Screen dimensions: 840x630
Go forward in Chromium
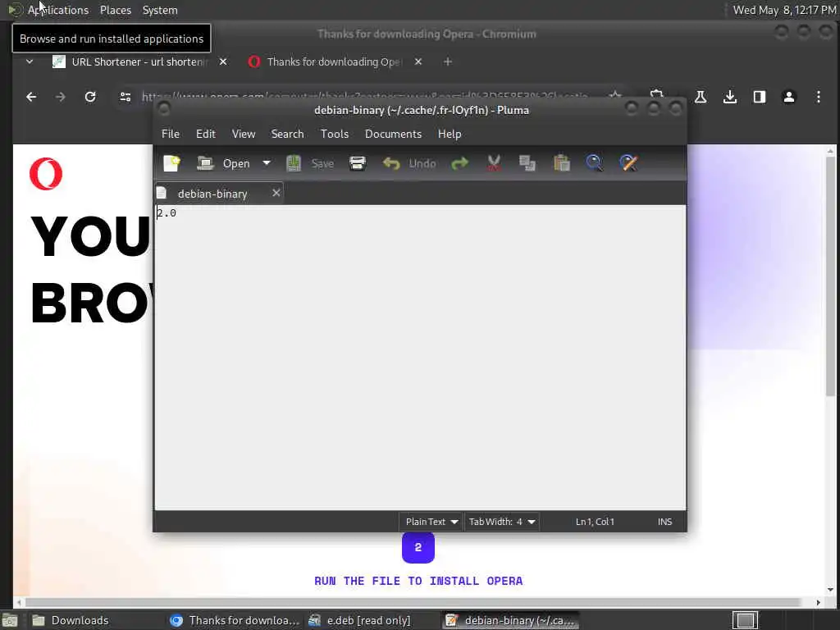click(x=61, y=97)
